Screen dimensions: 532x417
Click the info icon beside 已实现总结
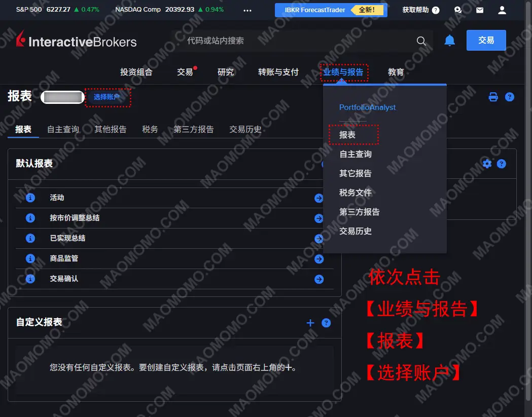(x=30, y=238)
